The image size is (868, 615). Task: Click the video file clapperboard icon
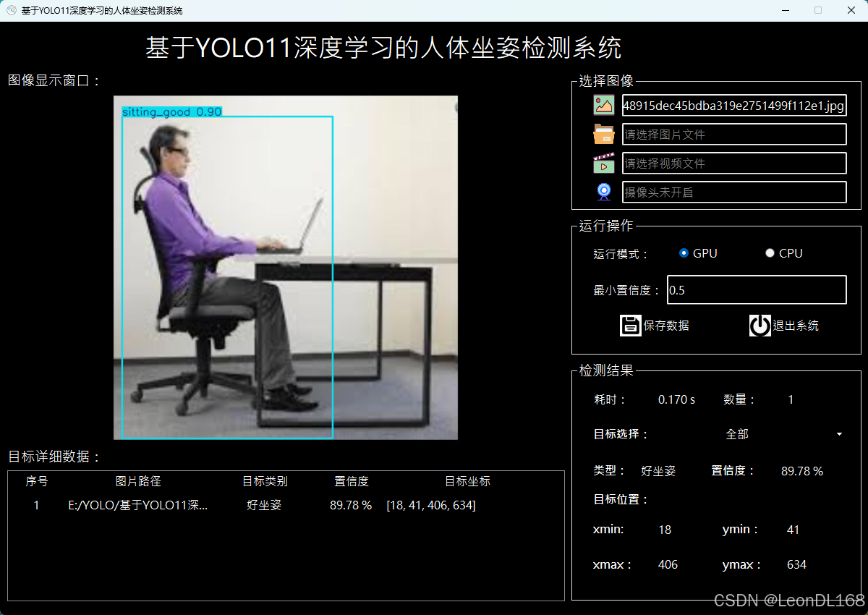[x=604, y=163]
